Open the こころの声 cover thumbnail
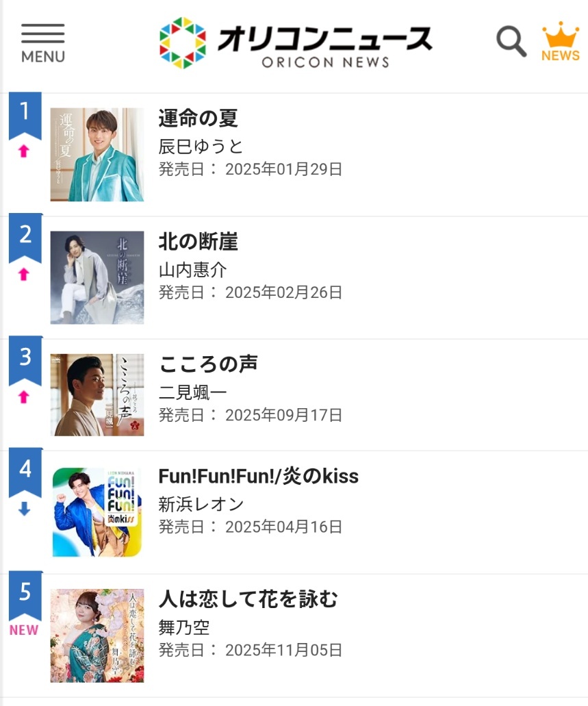 pyautogui.click(x=97, y=395)
